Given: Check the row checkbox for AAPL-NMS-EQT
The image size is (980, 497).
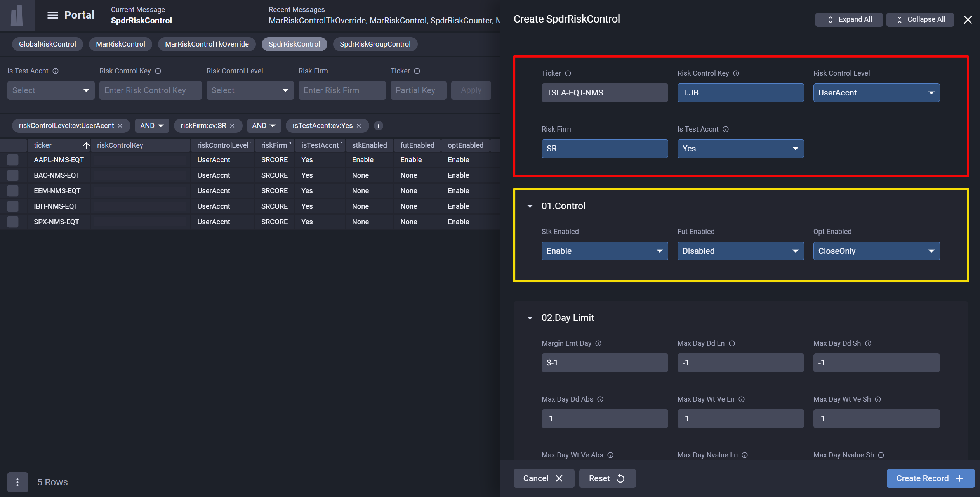Looking at the screenshot, I should [x=12, y=159].
